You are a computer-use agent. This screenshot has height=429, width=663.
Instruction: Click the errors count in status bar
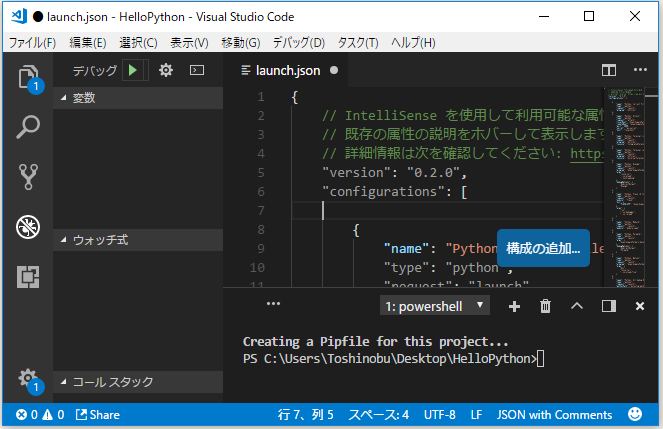click(27, 415)
